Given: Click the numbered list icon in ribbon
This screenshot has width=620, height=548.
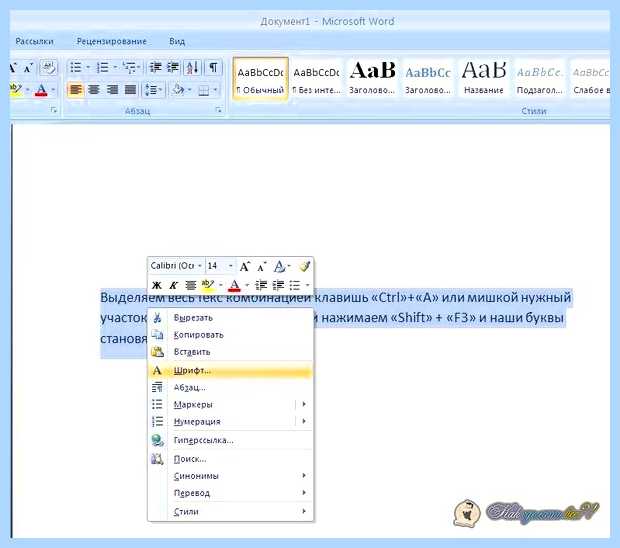Looking at the screenshot, I should point(102,67).
